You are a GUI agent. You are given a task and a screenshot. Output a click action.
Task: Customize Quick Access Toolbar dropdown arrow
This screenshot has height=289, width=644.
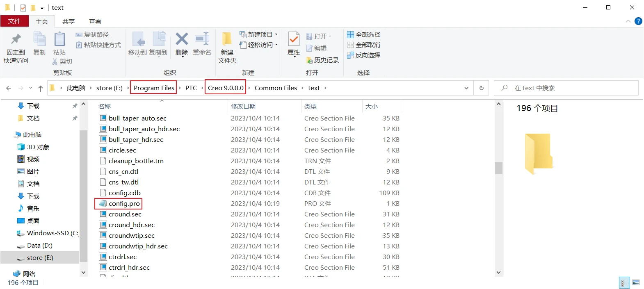click(42, 8)
